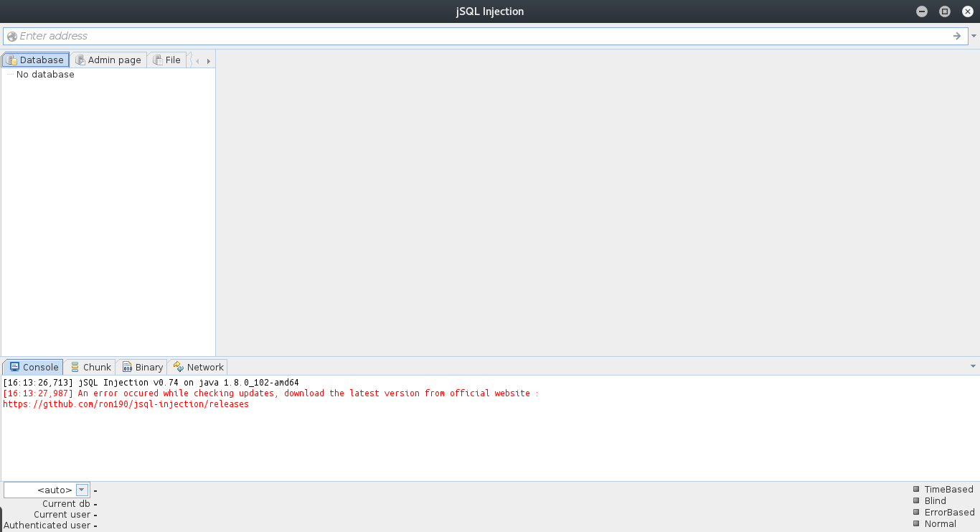
Task: Click the globe icon in the address bar
Action: click(12, 36)
